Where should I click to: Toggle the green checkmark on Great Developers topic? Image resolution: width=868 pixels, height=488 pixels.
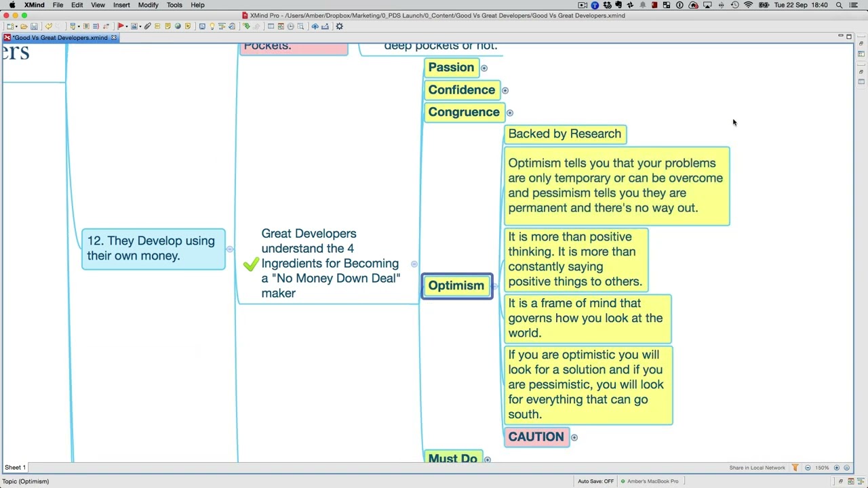pyautogui.click(x=251, y=264)
